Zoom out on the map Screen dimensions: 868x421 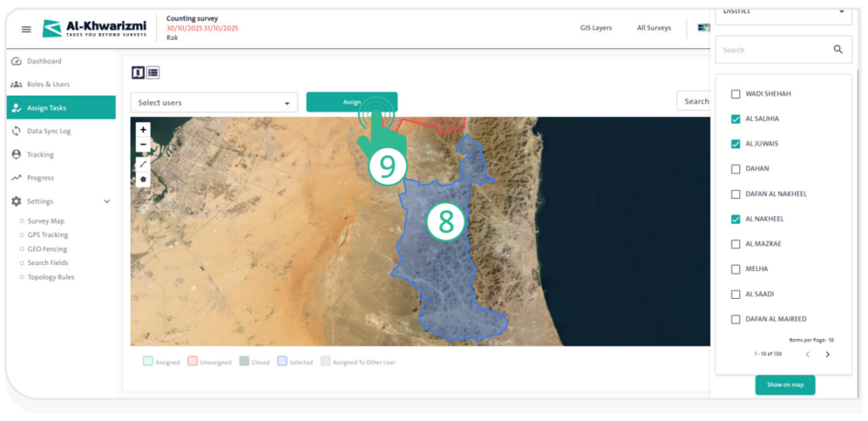click(142, 145)
